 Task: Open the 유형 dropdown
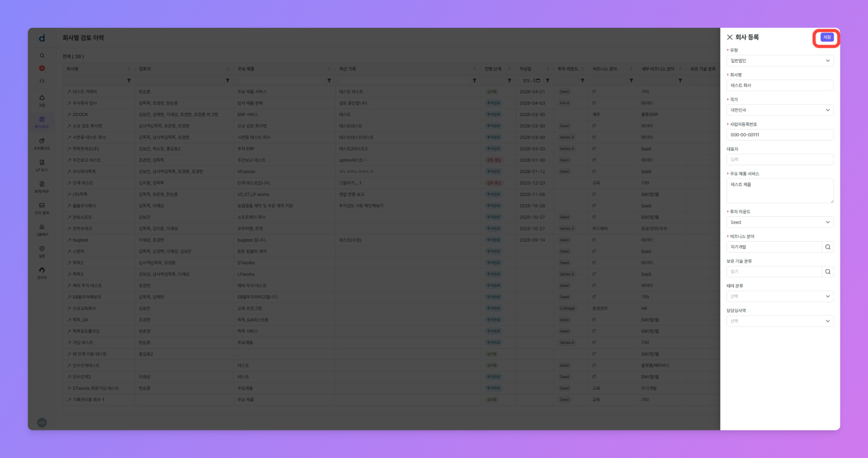coord(780,61)
